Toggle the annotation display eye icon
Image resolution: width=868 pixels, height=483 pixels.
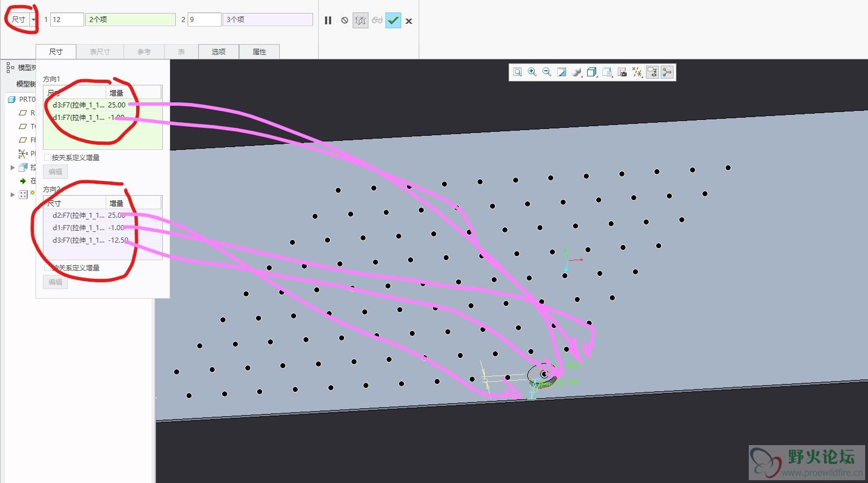pyautogui.click(x=652, y=72)
